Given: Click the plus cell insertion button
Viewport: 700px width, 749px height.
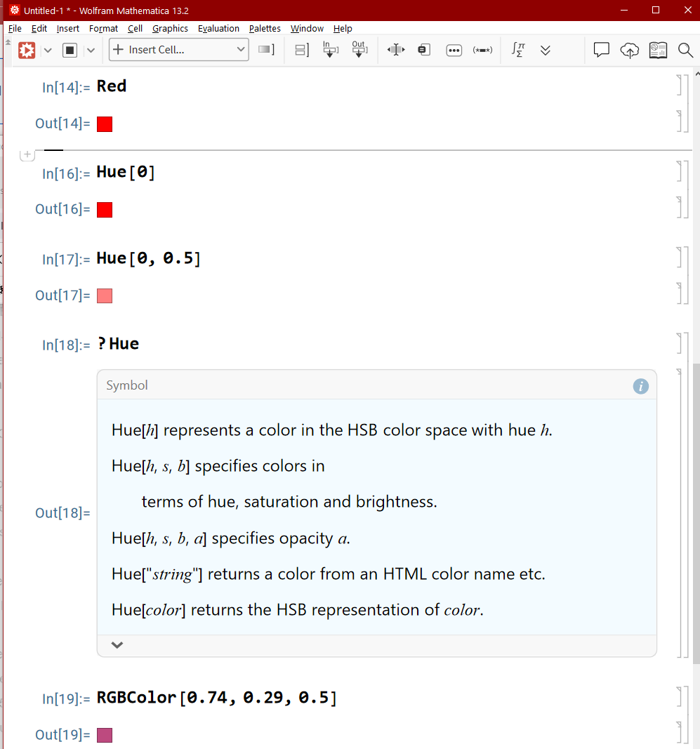Looking at the screenshot, I should [x=27, y=154].
